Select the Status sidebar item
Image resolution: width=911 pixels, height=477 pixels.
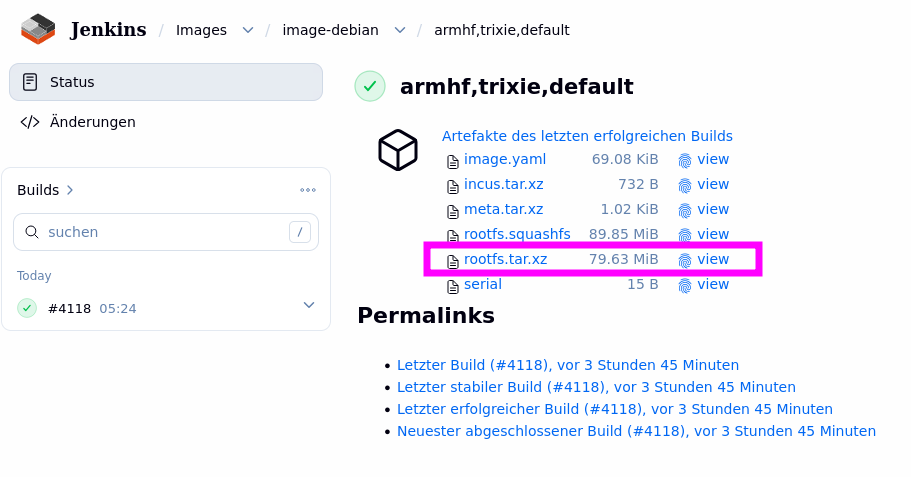(166, 82)
